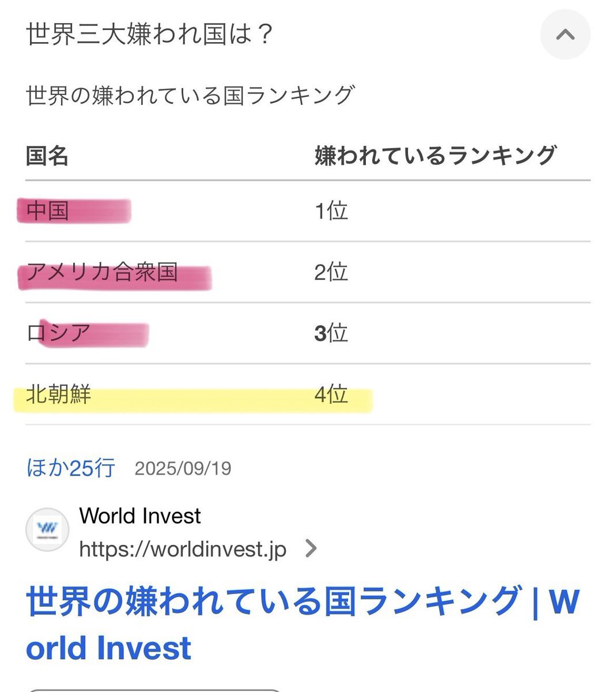
Task: Select the ロシア table cell
Action: 59,333
